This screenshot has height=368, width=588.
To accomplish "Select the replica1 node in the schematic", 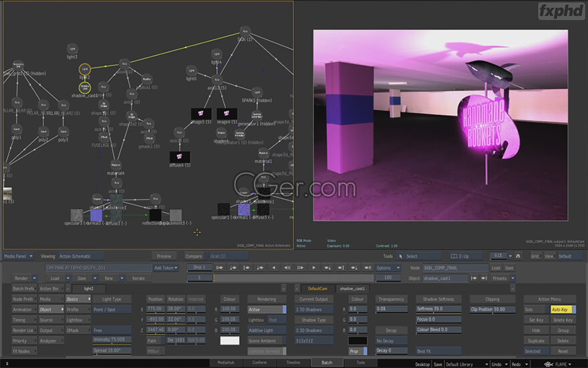I will (x=146, y=79).
